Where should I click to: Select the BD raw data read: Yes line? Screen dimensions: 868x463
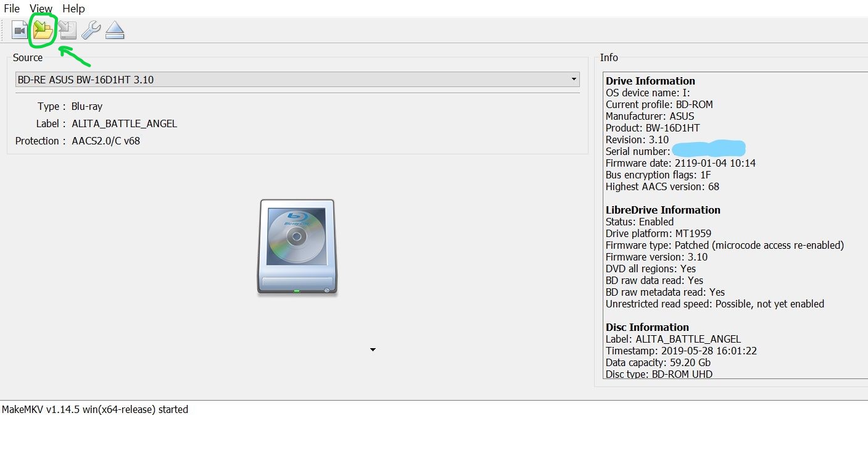655,280
